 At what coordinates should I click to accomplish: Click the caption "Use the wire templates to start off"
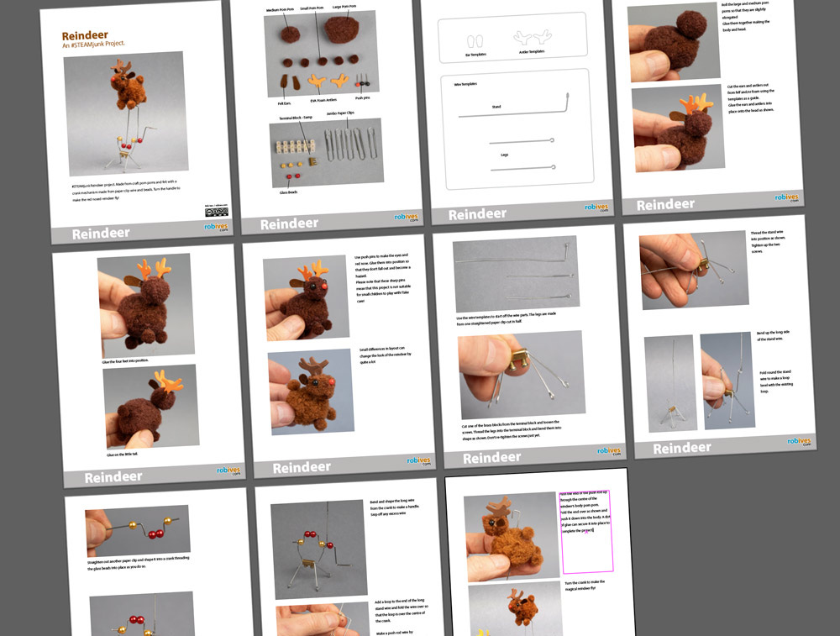(507, 319)
